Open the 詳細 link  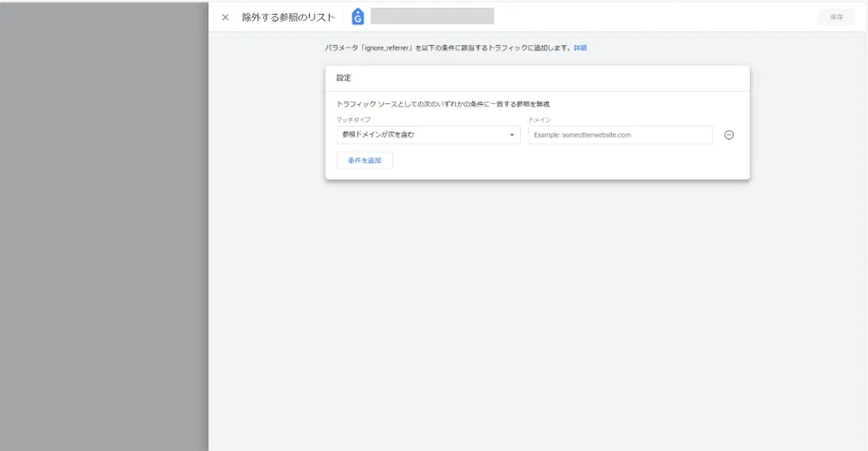[580, 49]
